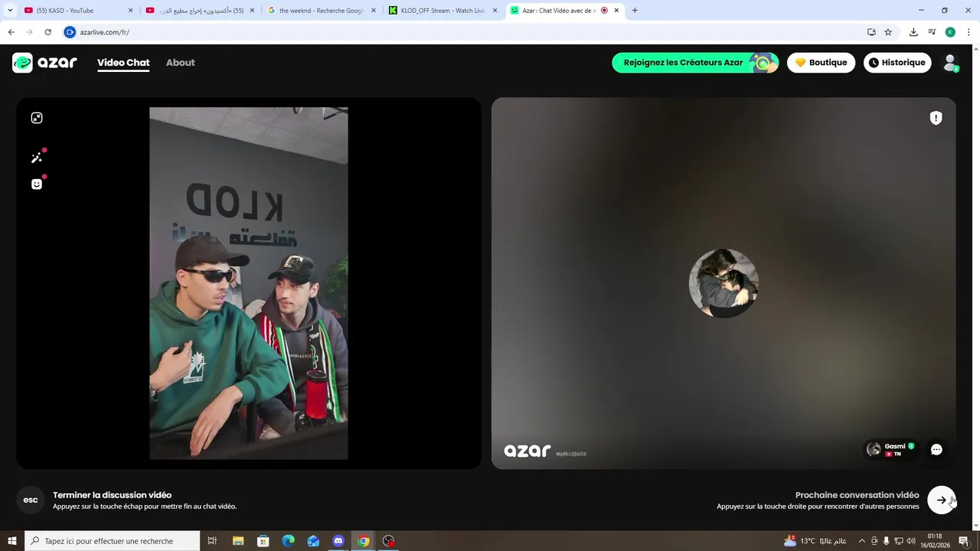The image size is (980, 551).
Task: Open the Windows notification center
Action: click(x=963, y=541)
